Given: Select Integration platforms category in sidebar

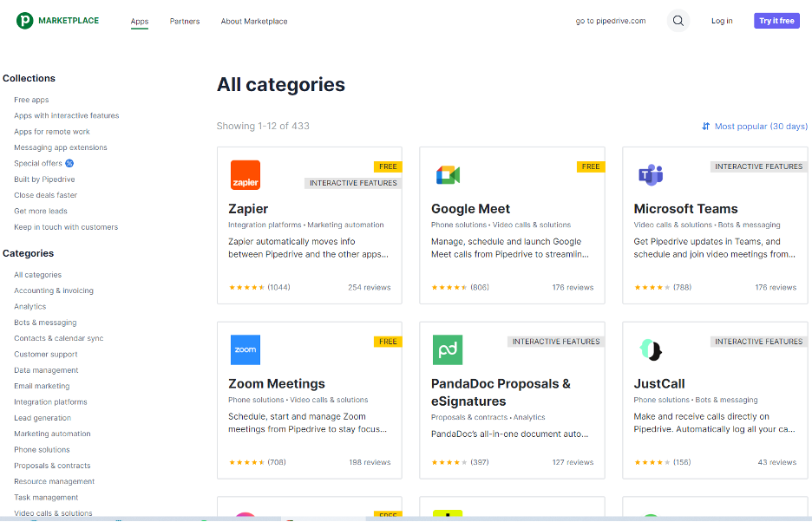Looking at the screenshot, I should (50, 401).
